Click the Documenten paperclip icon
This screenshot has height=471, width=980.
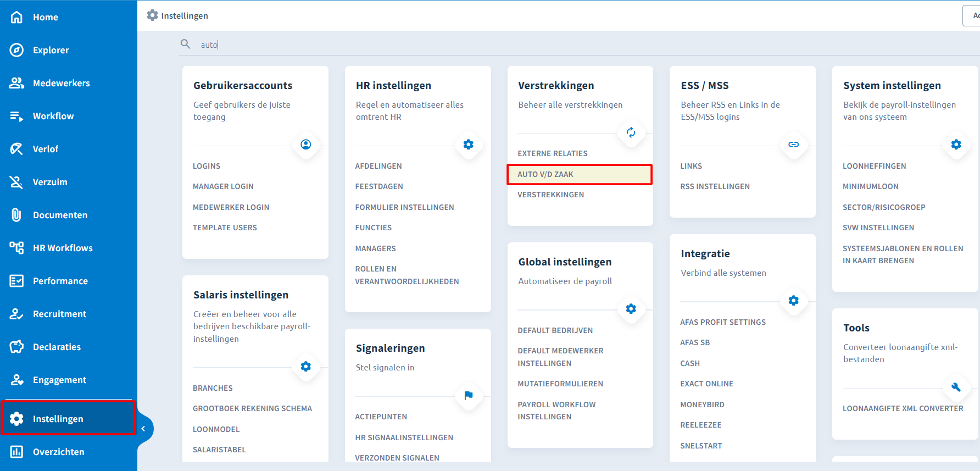(16, 215)
